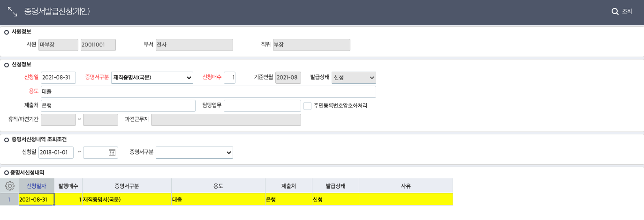Expand the 발급상태 dropdown

tap(354, 77)
